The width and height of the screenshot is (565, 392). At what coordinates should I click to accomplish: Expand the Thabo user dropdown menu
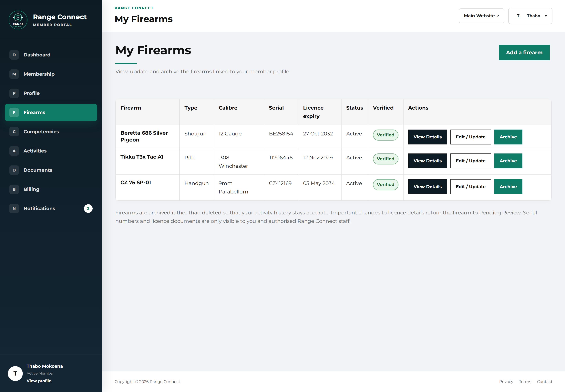530,16
